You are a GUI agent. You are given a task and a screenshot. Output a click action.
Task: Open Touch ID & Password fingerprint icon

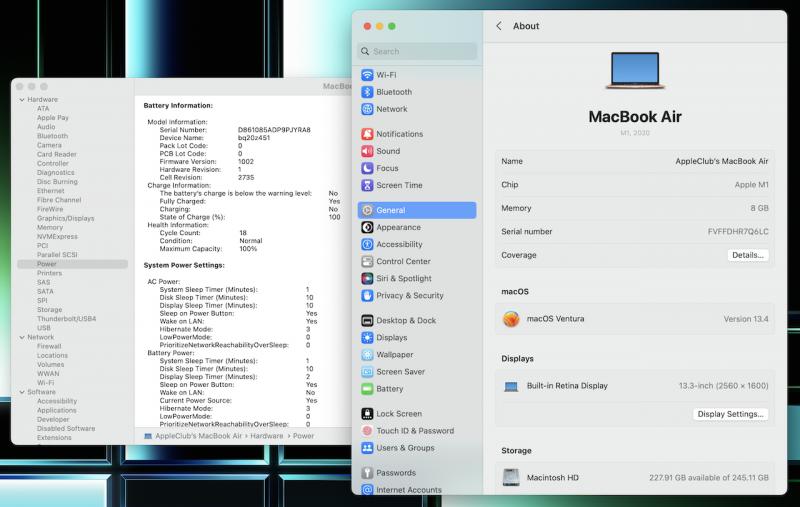pyautogui.click(x=367, y=430)
